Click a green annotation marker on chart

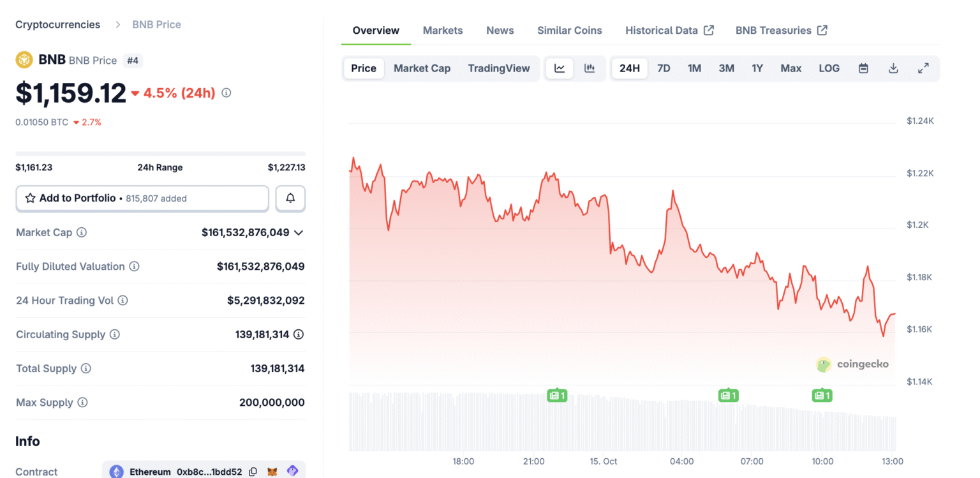pyautogui.click(x=557, y=396)
